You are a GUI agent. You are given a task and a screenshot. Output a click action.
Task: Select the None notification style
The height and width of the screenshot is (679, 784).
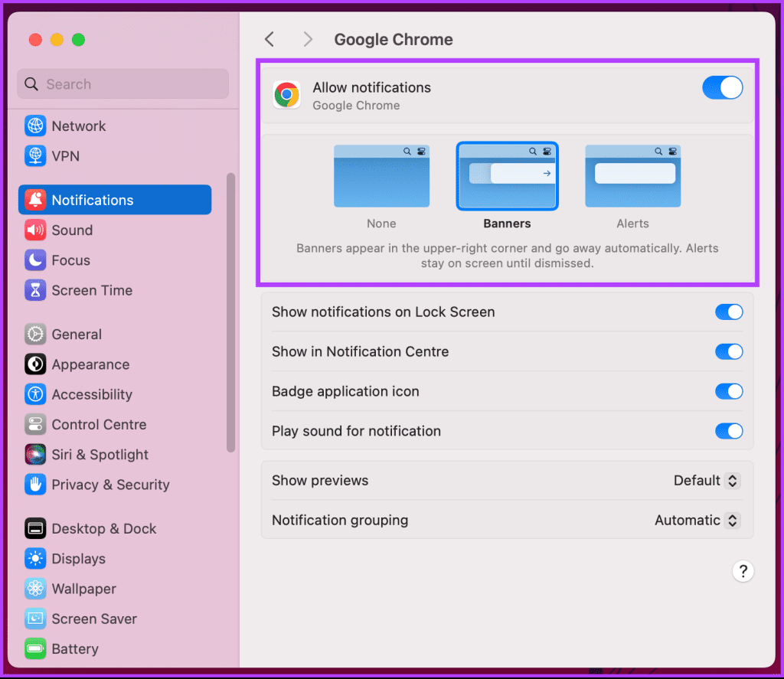coord(381,176)
